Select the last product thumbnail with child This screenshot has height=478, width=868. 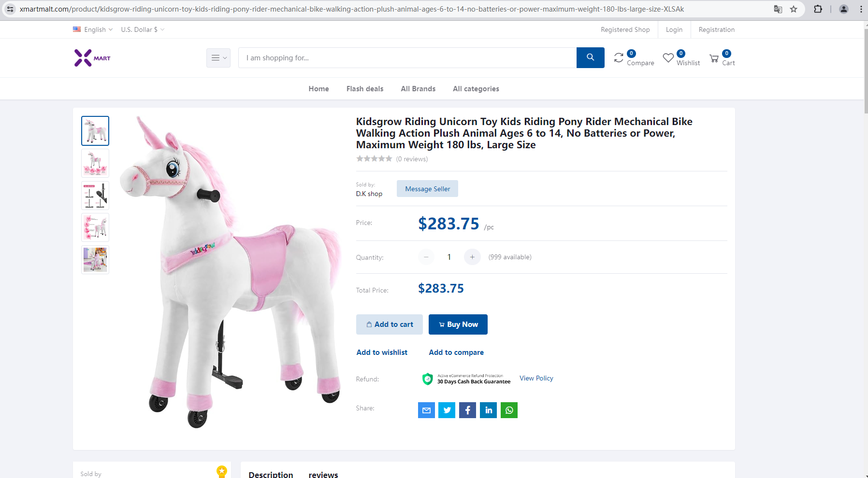click(x=95, y=260)
